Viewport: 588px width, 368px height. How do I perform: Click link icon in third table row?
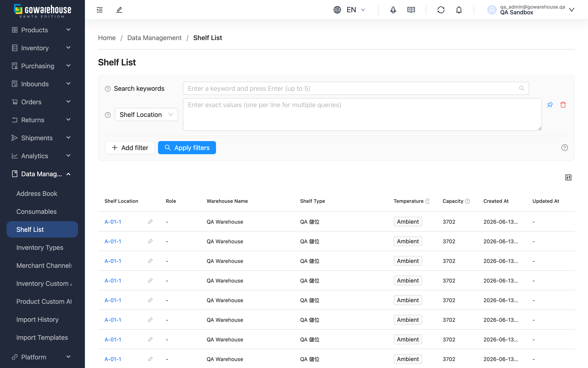click(150, 261)
